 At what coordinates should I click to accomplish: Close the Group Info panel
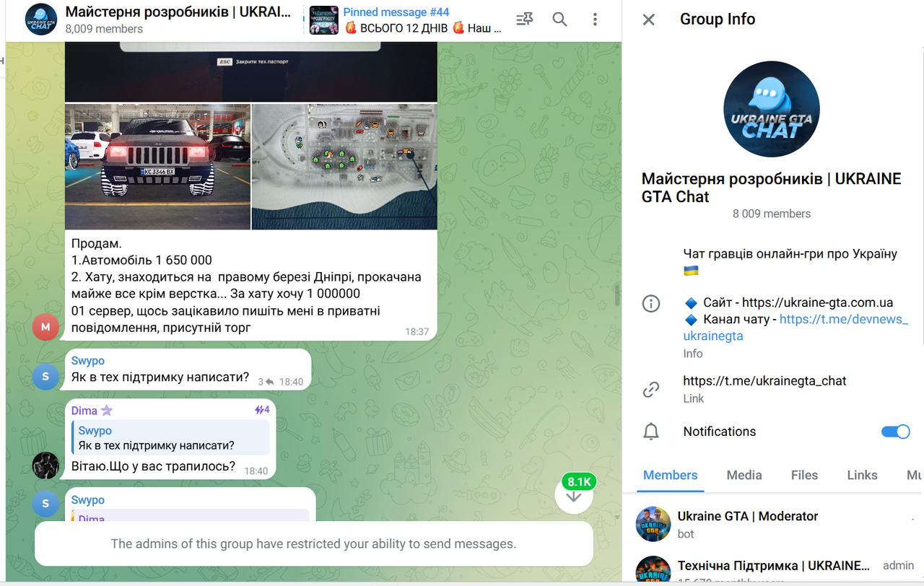(x=649, y=19)
